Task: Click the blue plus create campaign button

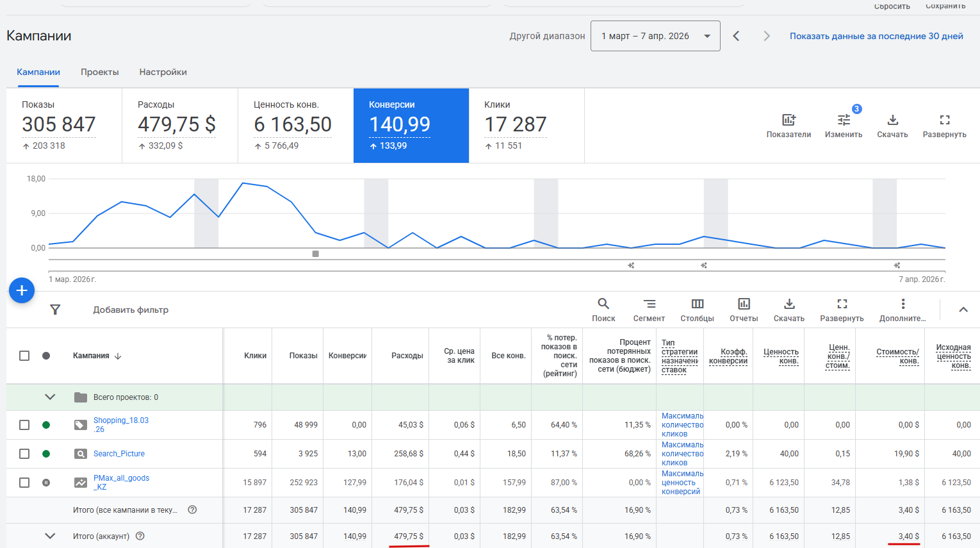Action: [x=22, y=290]
